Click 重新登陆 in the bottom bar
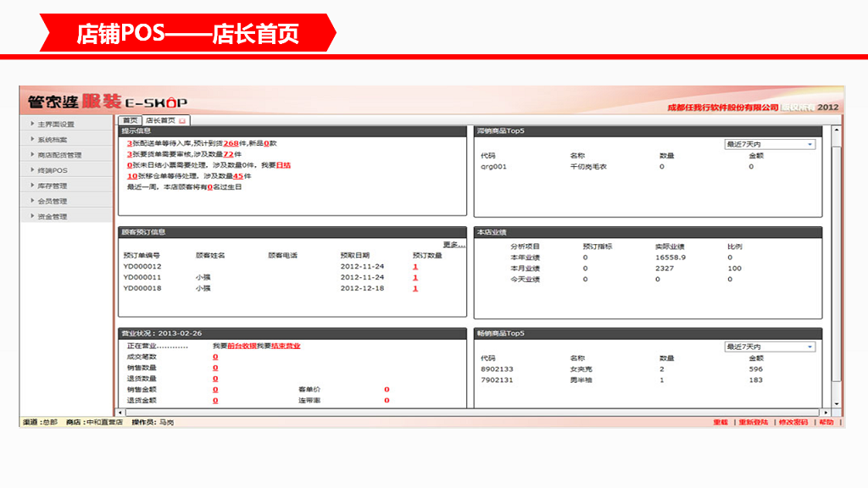Screen dimensions: 868x488 [754, 422]
